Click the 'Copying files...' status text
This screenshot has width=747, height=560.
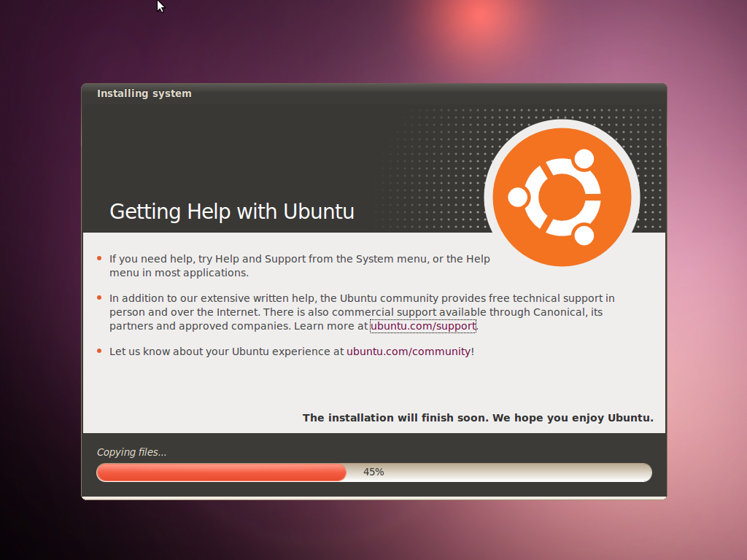[x=131, y=452]
